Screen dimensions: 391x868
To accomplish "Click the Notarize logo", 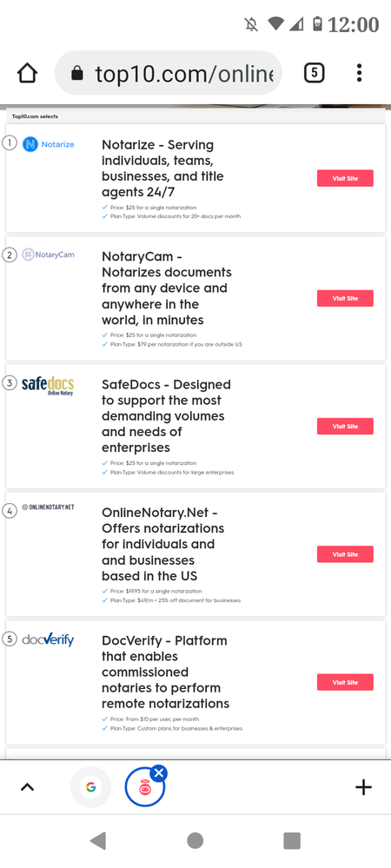I will point(49,144).
